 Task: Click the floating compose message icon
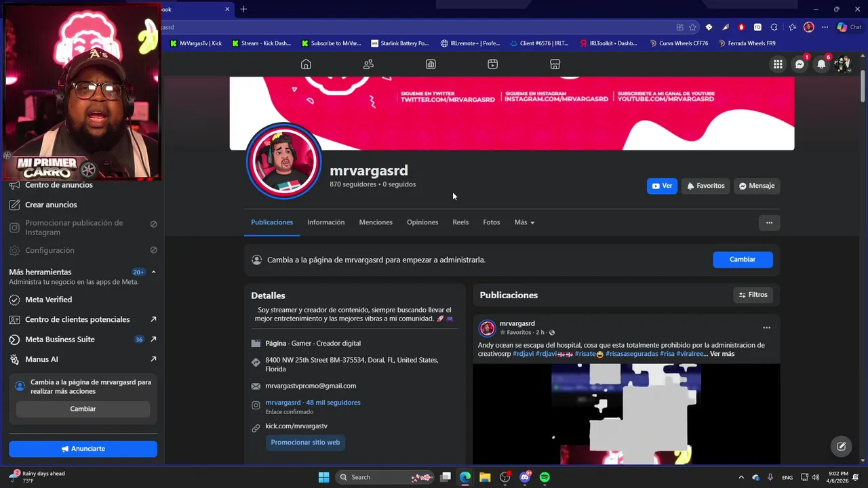[841, 446]
